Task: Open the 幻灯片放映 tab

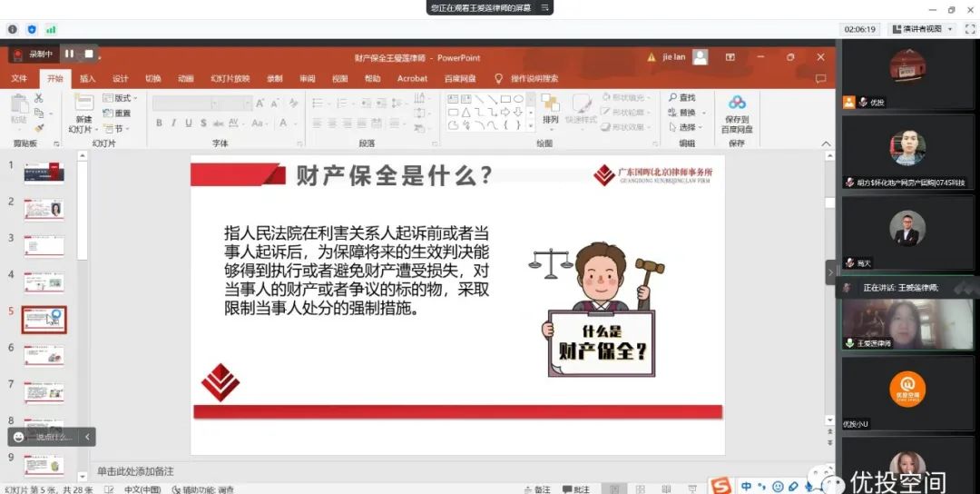Action: point(230,79)
